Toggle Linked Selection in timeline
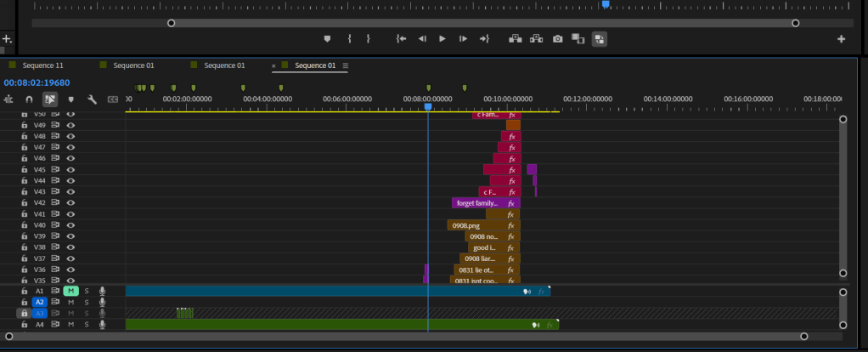 [x=50, y=99]
